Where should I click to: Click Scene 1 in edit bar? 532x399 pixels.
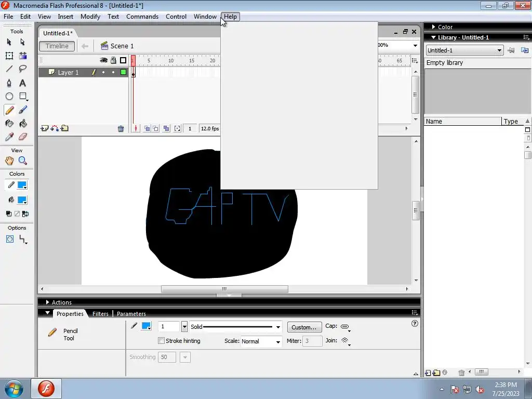[117, 46]
